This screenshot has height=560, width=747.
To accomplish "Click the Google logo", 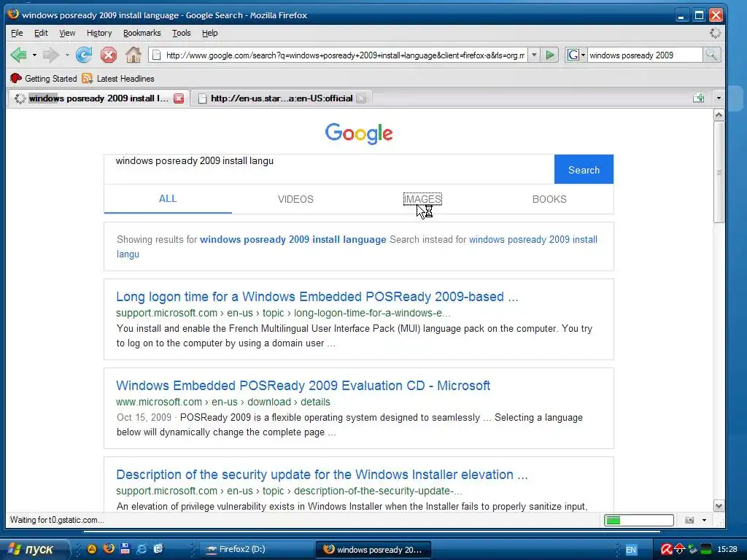I will 359,133.
